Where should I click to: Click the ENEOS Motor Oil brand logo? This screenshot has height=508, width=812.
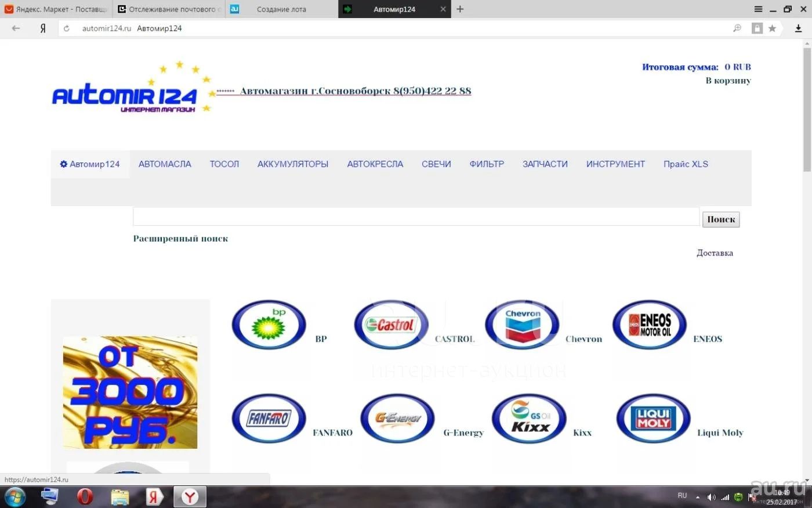click(650, 325)
